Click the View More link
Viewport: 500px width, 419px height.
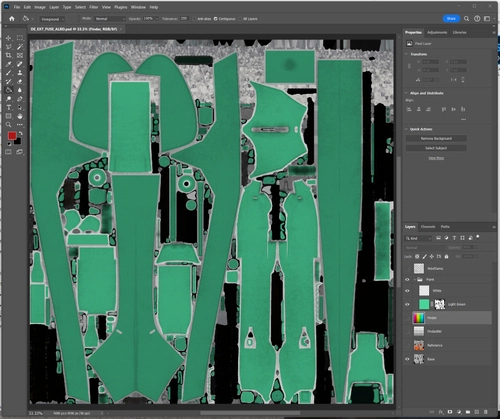pyautogui.click(x=436, y=158)
